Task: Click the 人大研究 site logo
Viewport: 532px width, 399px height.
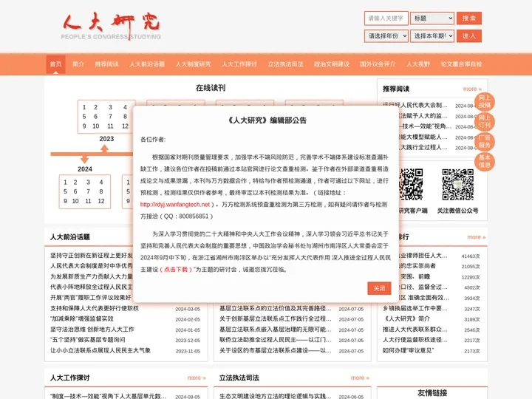Action: pos(111,27)
